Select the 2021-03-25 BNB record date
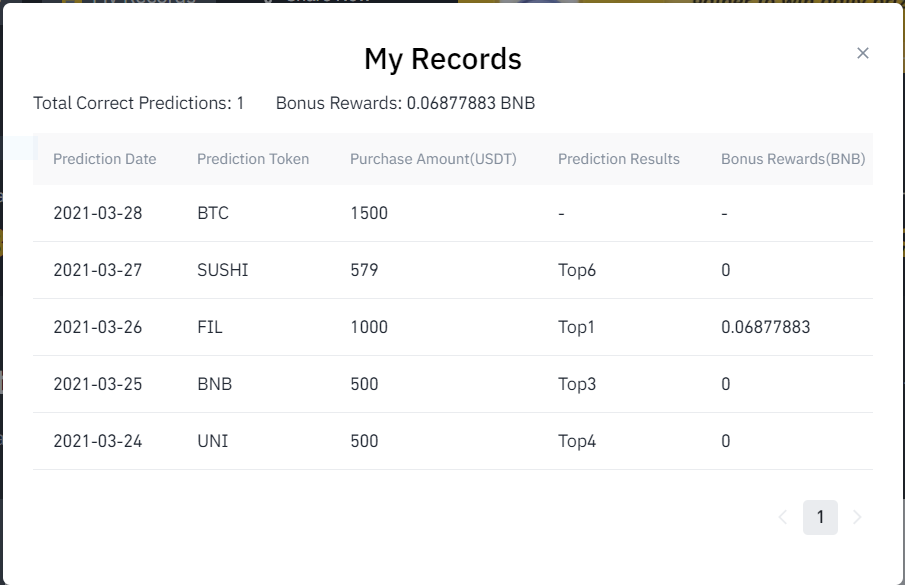Image resolution: width=905 pixels, height=585 pixels. click(98, 384)
